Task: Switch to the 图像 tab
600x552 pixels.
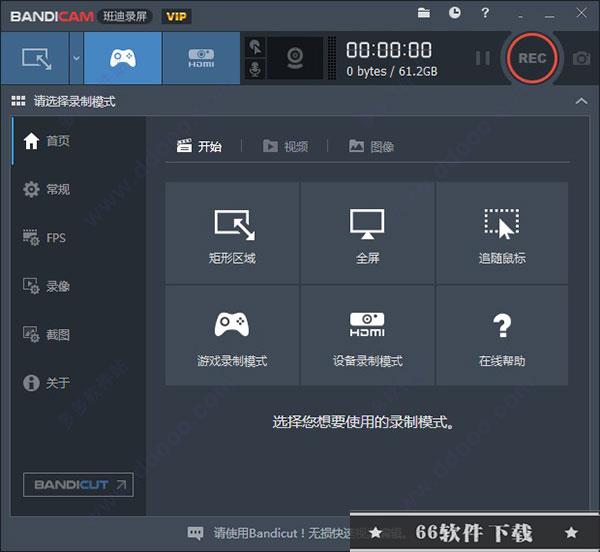Action: [372, 146]
